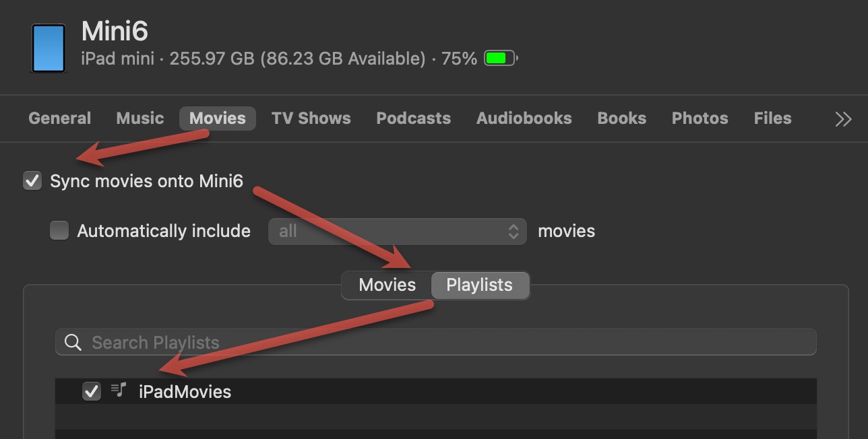Click the iPad mini device icon
This screenshot has width=868, height=439.
click(49, 48)
